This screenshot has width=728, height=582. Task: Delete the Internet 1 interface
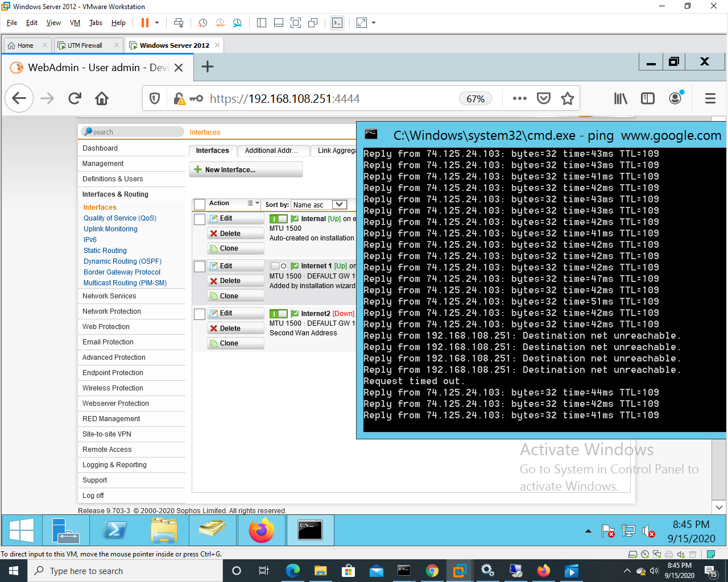click(x=235, y=281)
